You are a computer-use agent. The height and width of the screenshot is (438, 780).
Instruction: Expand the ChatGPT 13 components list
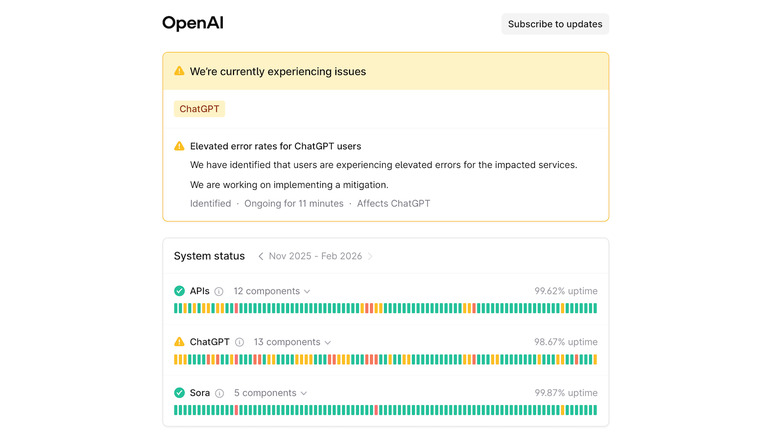[x=292, y=342]
